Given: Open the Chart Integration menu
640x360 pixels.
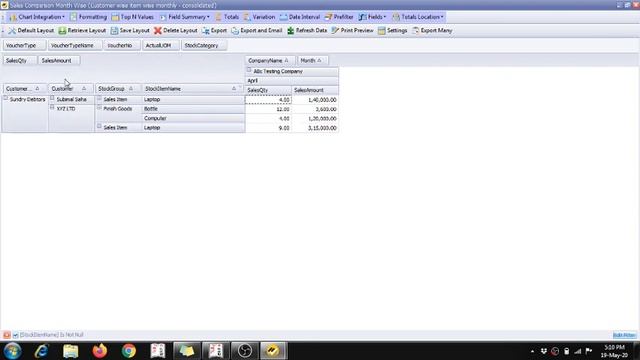Looking at the screenshot, I should point(37,17).
